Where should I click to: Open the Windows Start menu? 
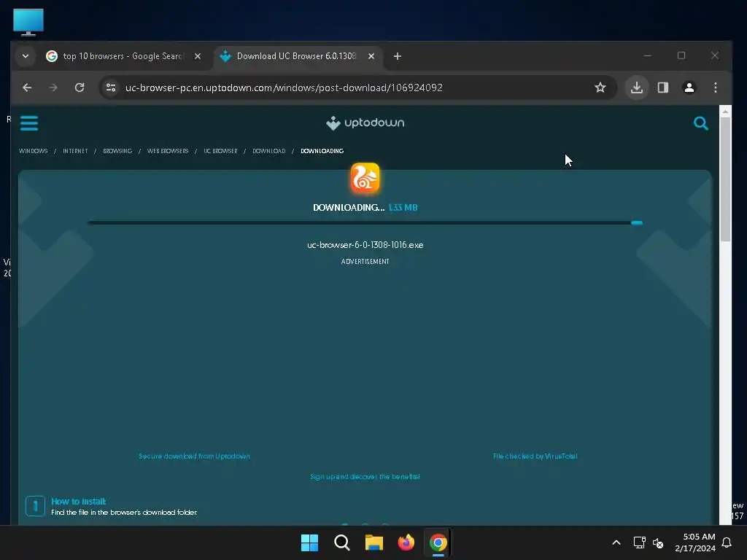(309, 542)
